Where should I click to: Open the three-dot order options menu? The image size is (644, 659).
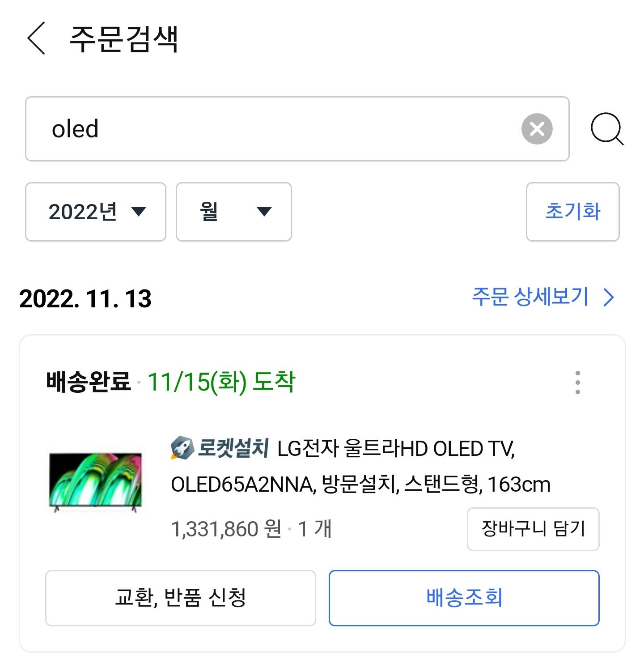click(x=578, y=383)
